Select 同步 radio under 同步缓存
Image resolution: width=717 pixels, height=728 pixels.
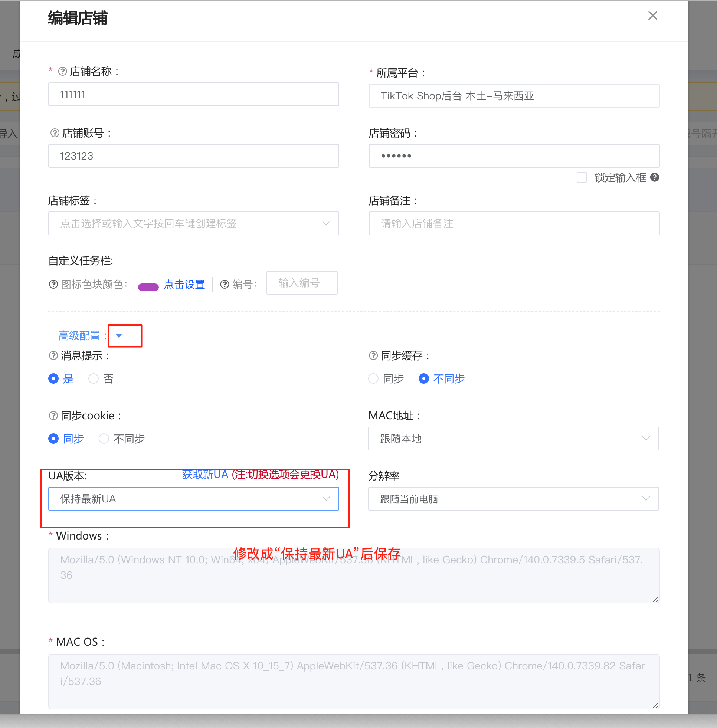[x=373, y=378]
